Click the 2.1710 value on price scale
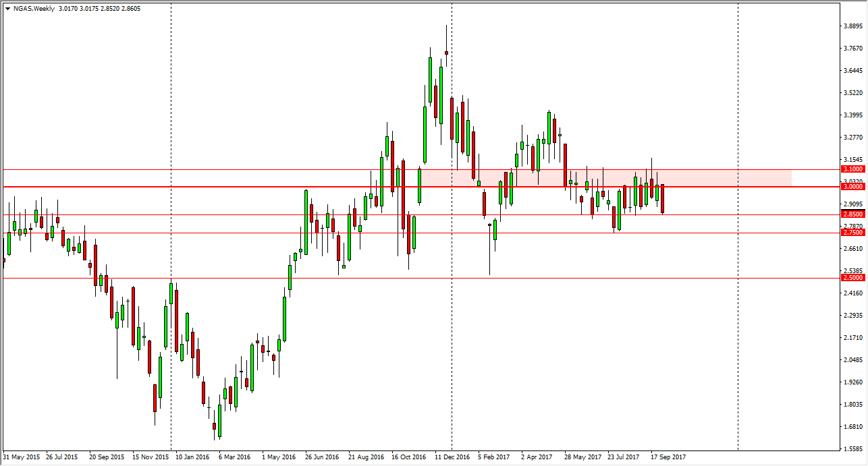The width and height of the screenshot is (868, 466). point(853,337)
